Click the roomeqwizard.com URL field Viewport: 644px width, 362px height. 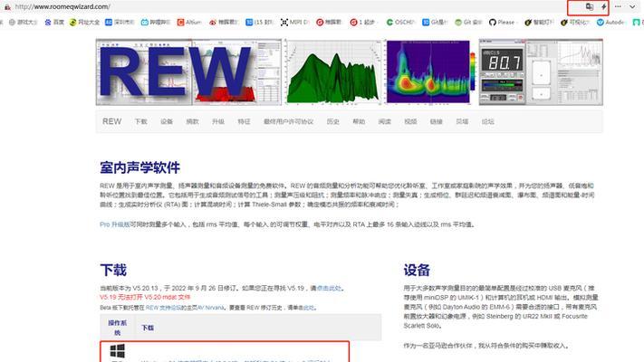62,7
